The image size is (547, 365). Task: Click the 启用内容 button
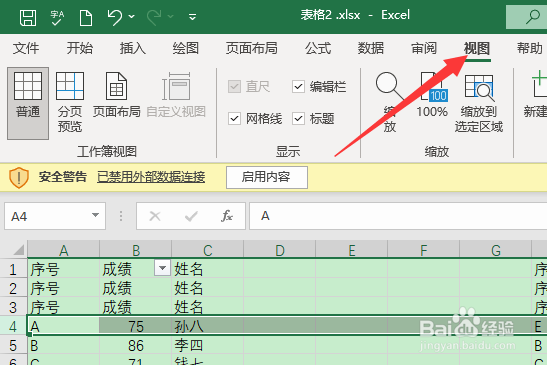coord(267,177)
